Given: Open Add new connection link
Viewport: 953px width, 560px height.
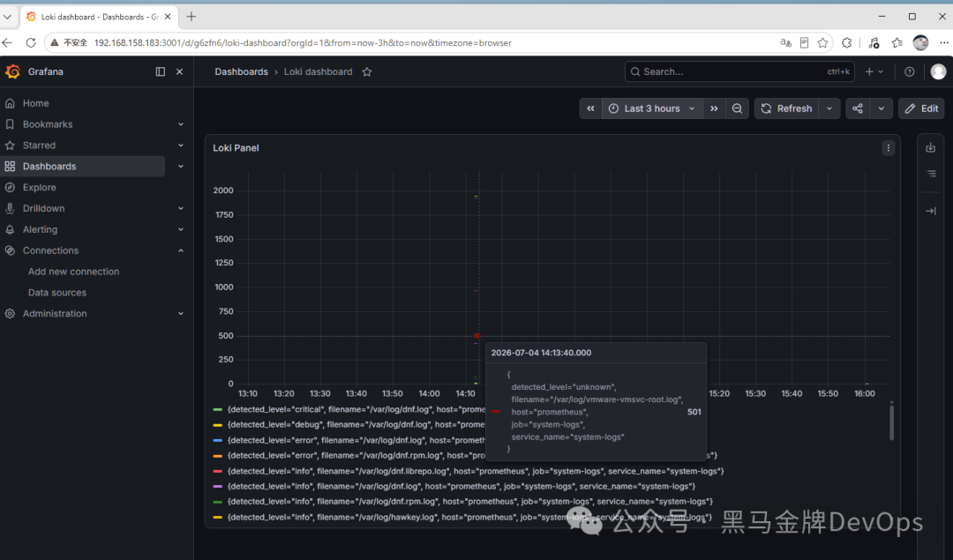Looking at the screenshot, I should coord(73,272).
